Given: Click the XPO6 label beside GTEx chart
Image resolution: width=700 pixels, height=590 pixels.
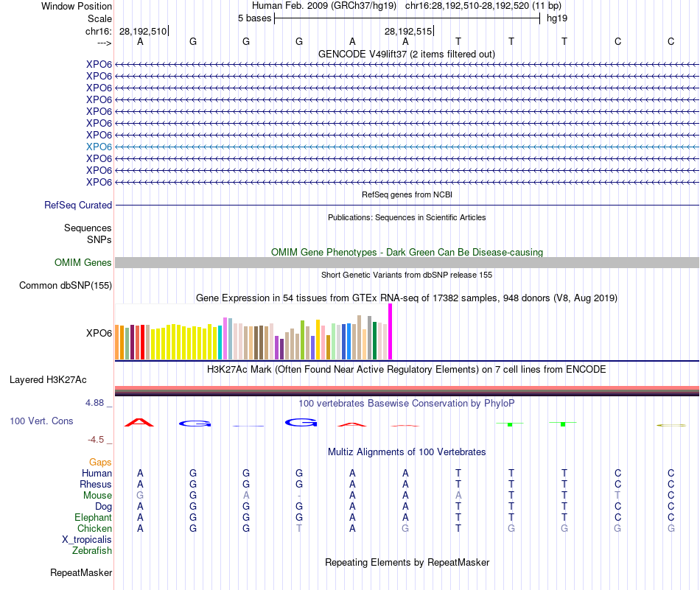Looking at the screenshot, I should (99, 333).
